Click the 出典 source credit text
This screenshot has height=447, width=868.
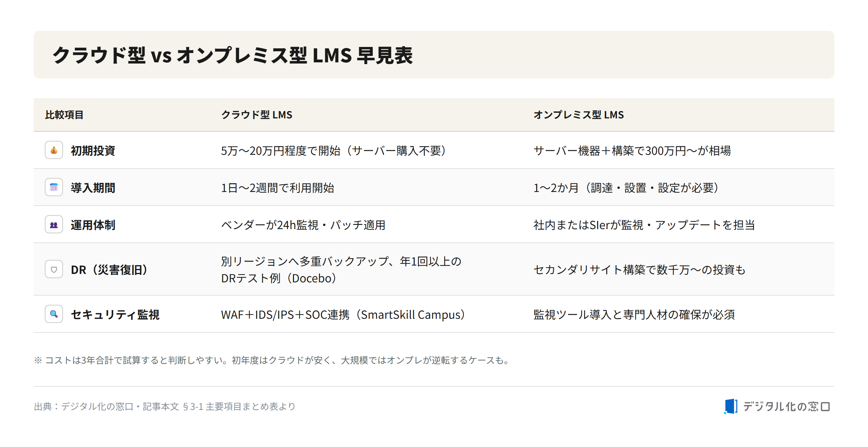[165, 406]
